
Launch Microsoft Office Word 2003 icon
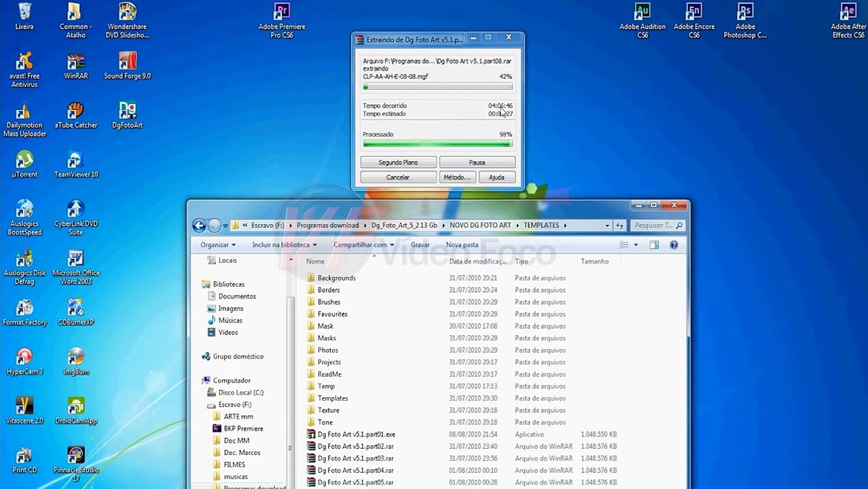[x=75, y=268]
